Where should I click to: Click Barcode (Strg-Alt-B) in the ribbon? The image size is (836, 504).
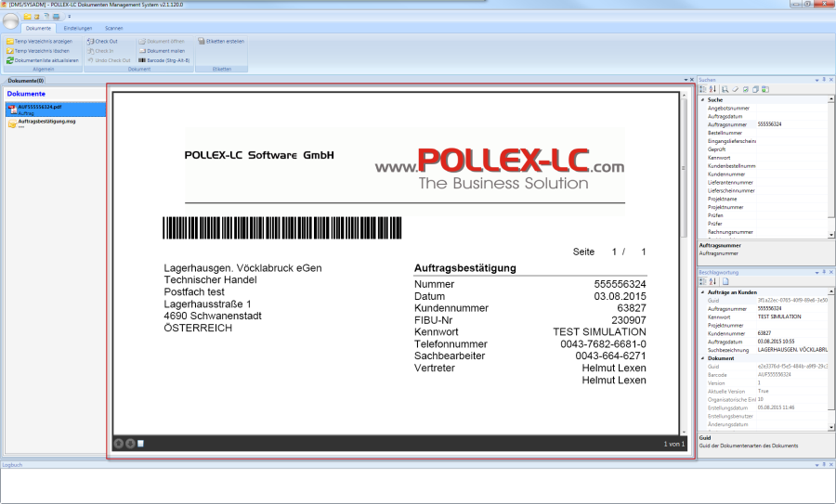tap(164, 60)
